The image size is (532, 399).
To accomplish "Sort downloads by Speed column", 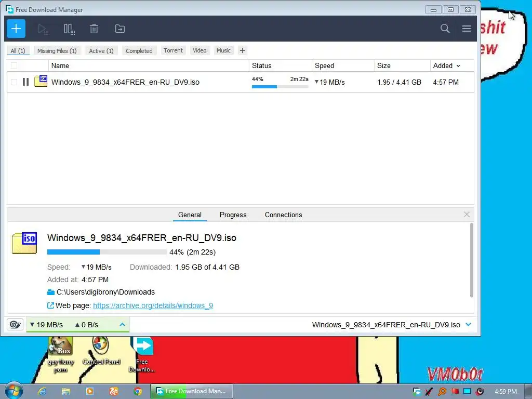I will 343,65.
